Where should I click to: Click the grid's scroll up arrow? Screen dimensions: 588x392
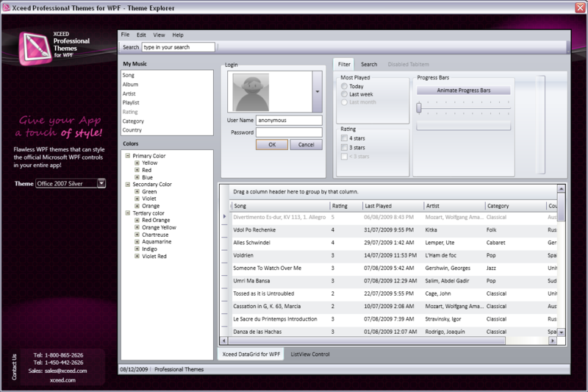(x=561, y=188)
